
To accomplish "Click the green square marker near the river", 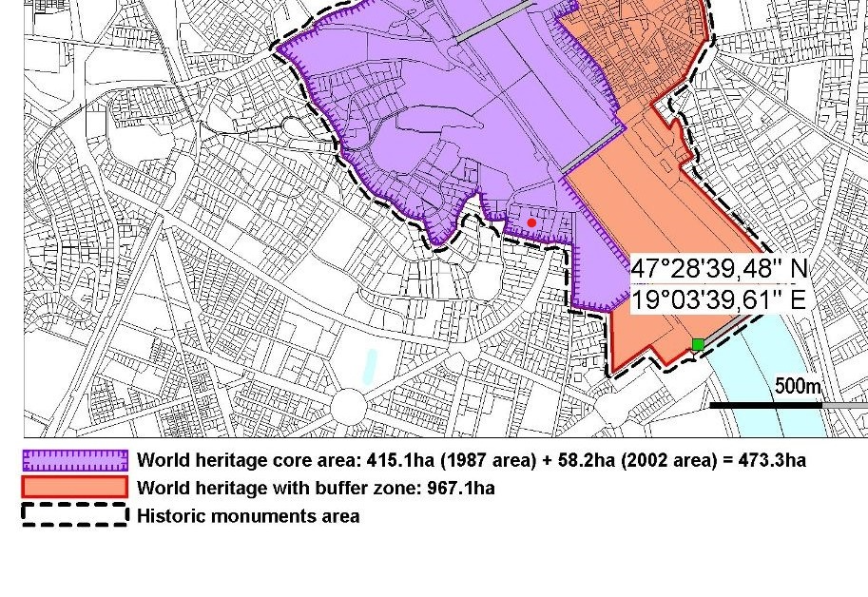I will [x=698, y=345].
